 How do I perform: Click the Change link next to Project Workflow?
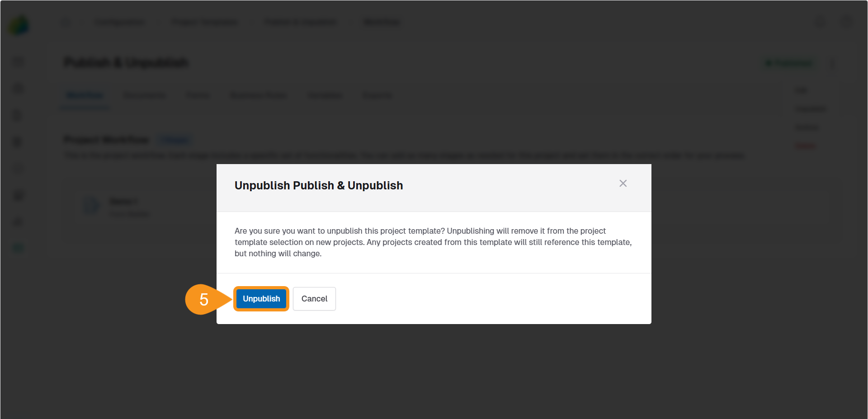click(x=175, y=140)
